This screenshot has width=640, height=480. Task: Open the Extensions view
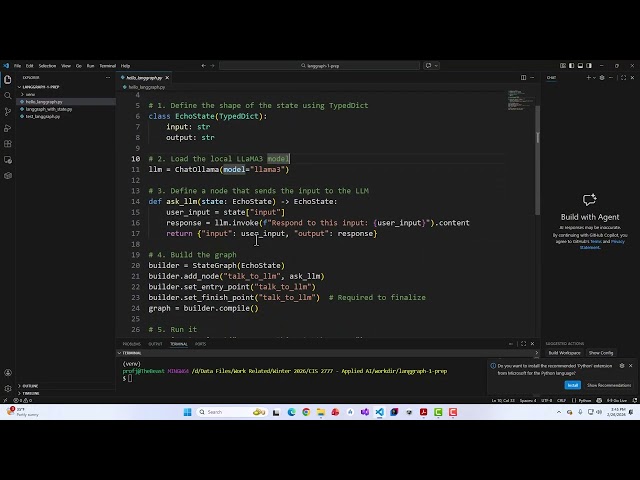(x=8, y=144)
